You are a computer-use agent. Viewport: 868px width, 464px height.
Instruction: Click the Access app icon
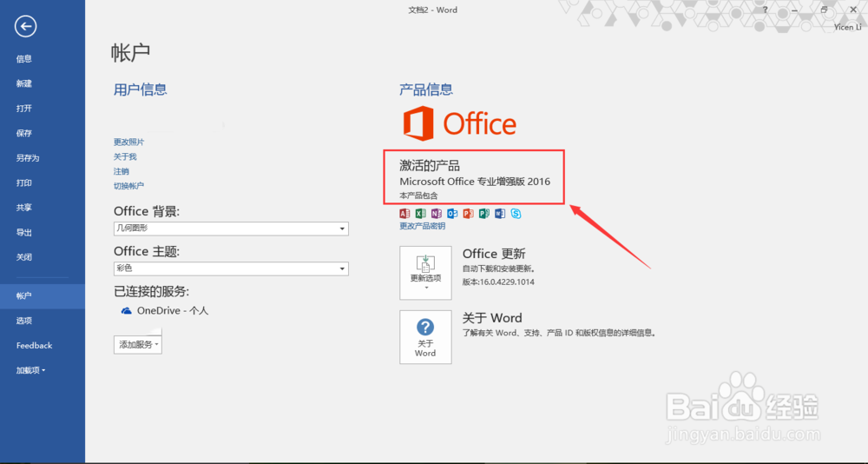(x=404, y=214)
